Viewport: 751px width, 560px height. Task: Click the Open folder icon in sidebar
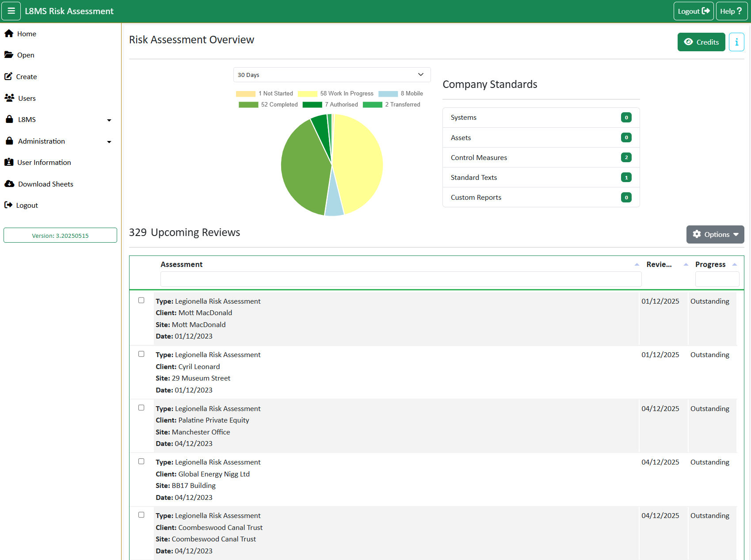[x=9, y=55]
